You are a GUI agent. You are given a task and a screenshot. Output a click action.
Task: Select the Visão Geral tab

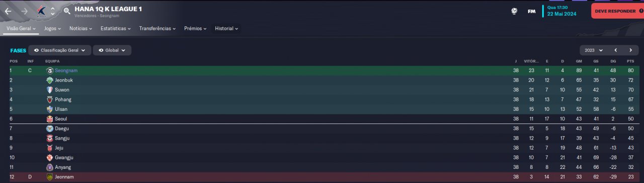click(21, 29)
